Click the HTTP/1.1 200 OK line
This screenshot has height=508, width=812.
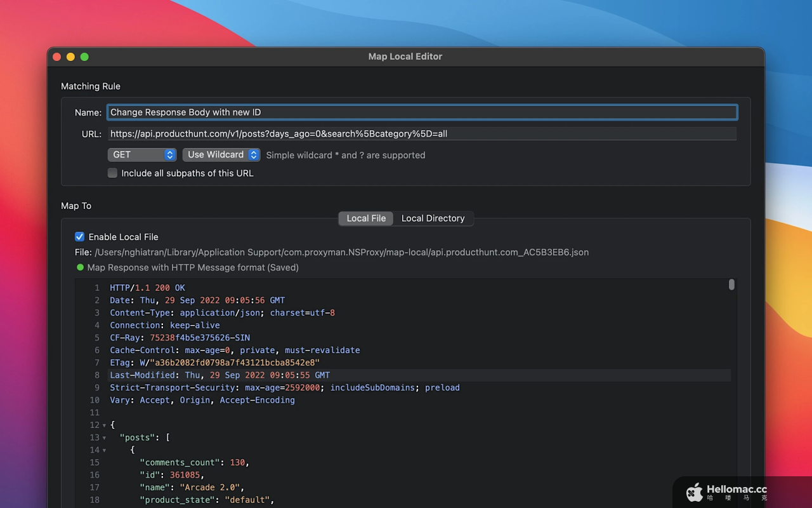click(147, 288)
